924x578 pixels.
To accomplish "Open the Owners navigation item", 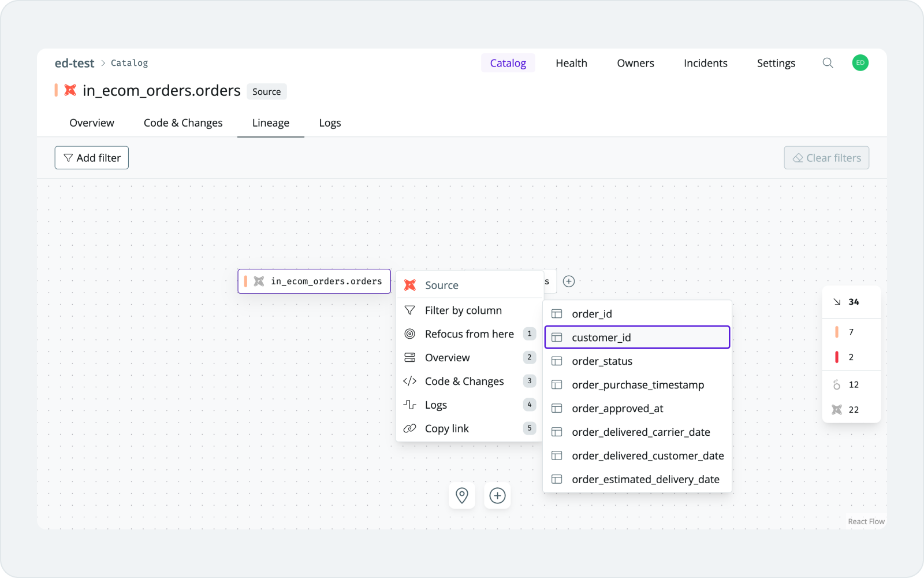I will (x=635, y=63).
